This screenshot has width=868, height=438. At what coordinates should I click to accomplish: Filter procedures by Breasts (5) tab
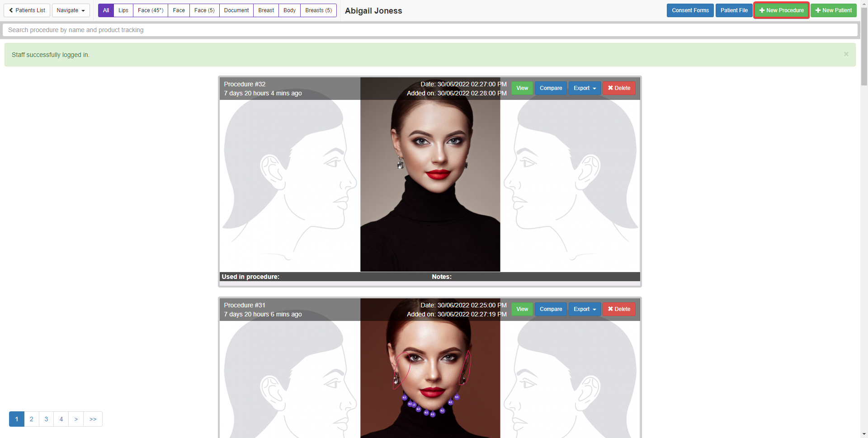point(318,10)
